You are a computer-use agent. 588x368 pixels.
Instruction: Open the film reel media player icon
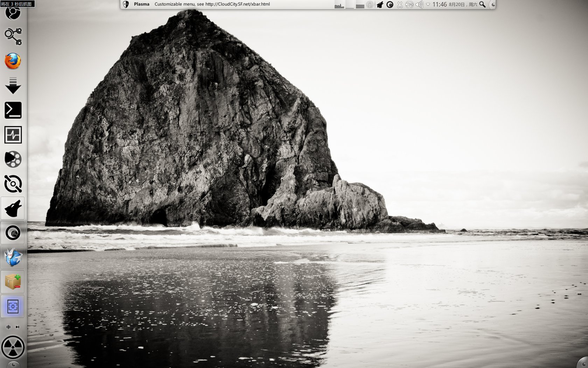coord(13,159)
